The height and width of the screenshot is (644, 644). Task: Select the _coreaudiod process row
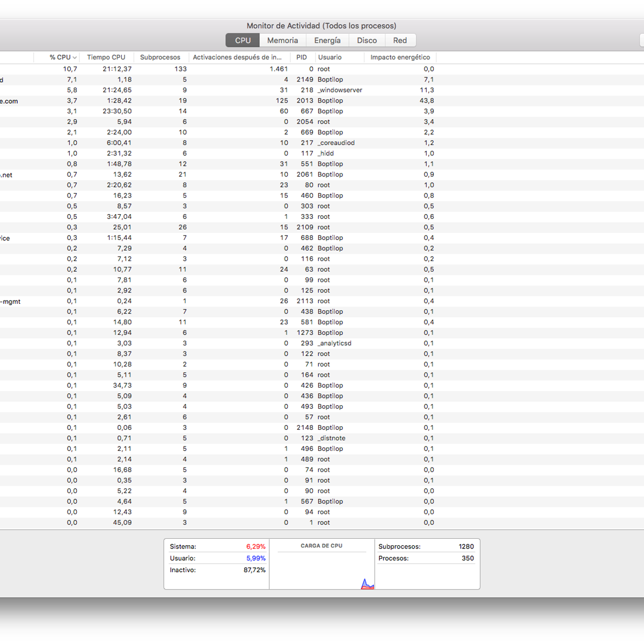coord(336,143)
